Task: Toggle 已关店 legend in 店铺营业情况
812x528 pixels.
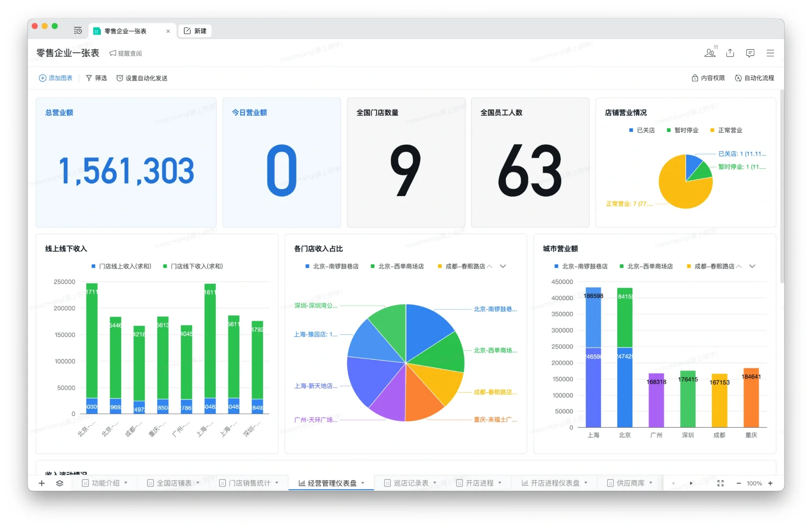Action: coord(642,131)
